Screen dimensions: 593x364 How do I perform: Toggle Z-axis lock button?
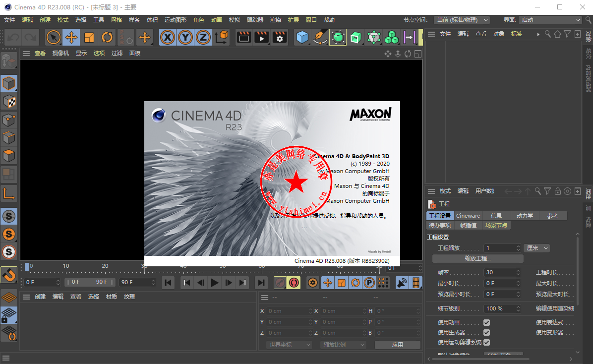(x=203, y=38)
